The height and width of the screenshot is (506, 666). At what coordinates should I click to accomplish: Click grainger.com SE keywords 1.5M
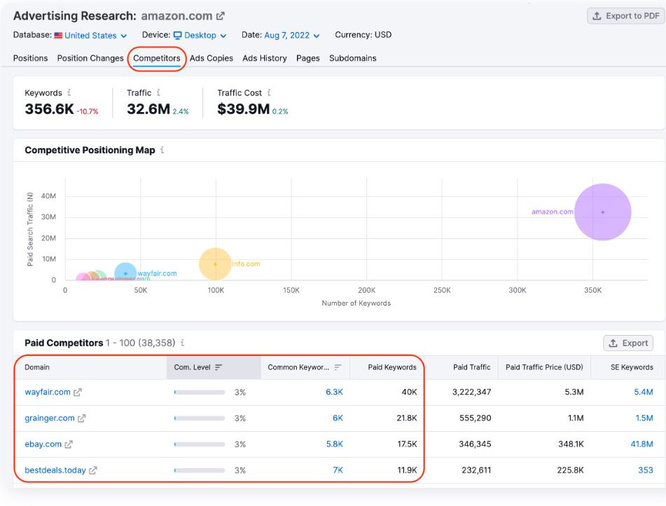(x=644, y=418)
